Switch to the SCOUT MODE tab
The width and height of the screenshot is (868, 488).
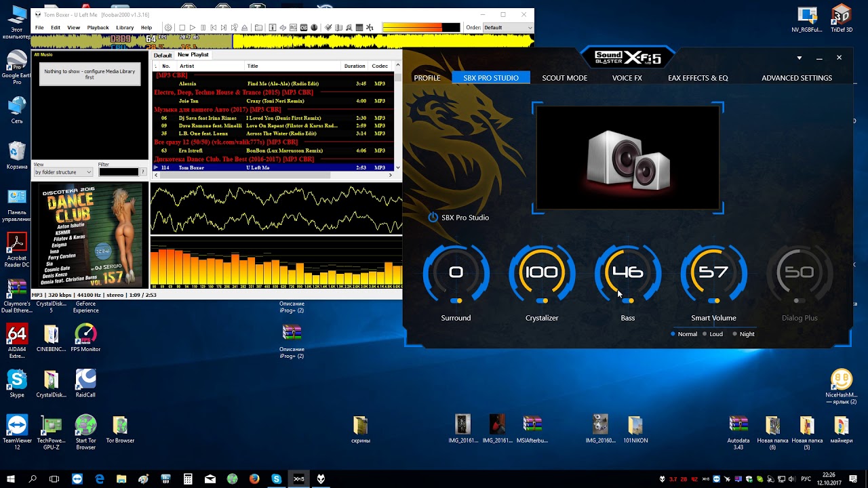[x=564, y=78]
